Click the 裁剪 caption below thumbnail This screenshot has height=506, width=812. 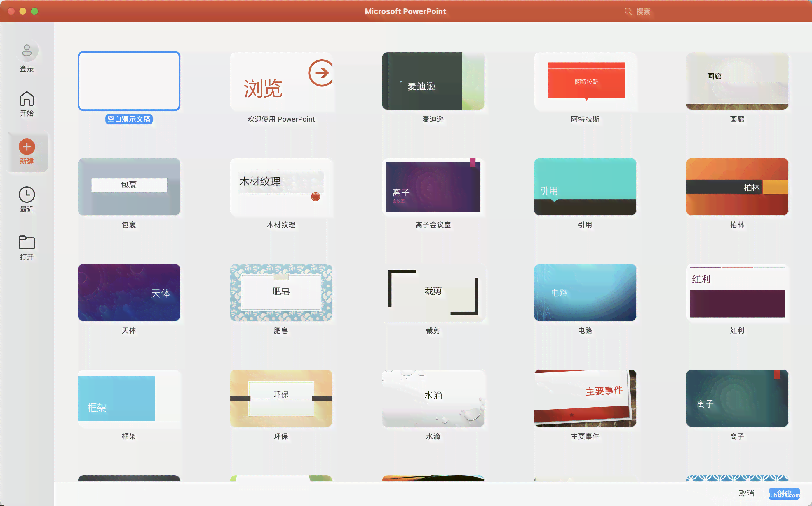click(x=433, y=331)
